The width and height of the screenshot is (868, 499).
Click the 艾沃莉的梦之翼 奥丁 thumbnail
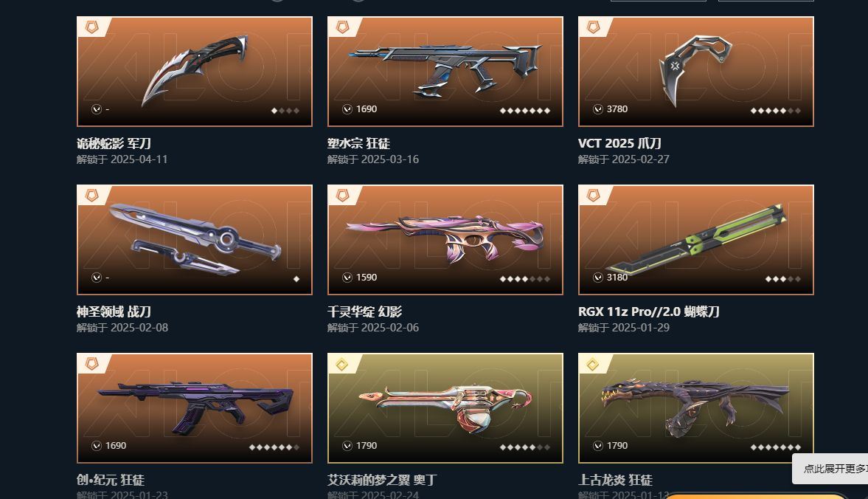click(x=445, y=408)
